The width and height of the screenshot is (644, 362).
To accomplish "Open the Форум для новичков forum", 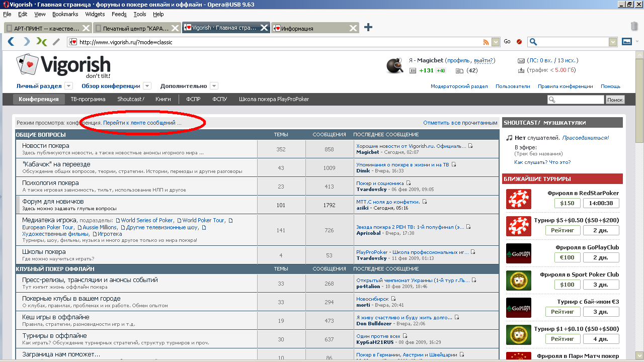I will click(x=53, y=202).
